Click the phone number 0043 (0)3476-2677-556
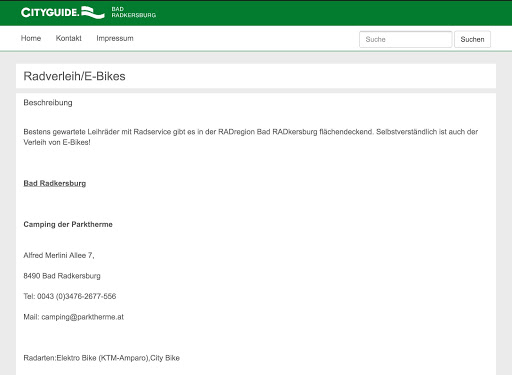 pos(77,296)
